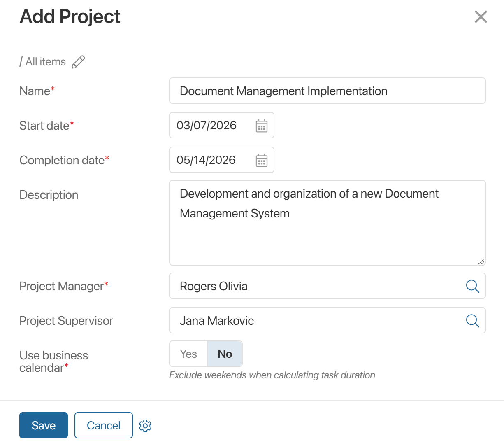
Task: Click the Add Project heading
Action: click(x=70, y=17)
